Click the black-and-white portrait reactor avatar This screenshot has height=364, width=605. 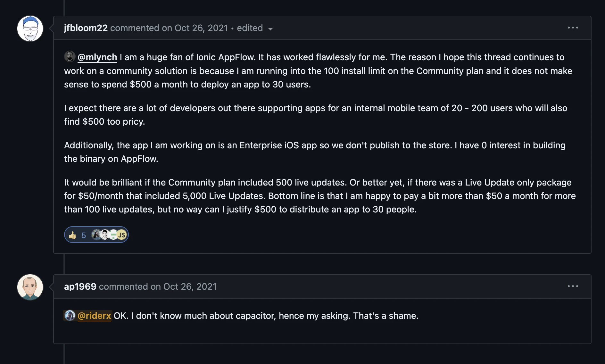point(104,235)
